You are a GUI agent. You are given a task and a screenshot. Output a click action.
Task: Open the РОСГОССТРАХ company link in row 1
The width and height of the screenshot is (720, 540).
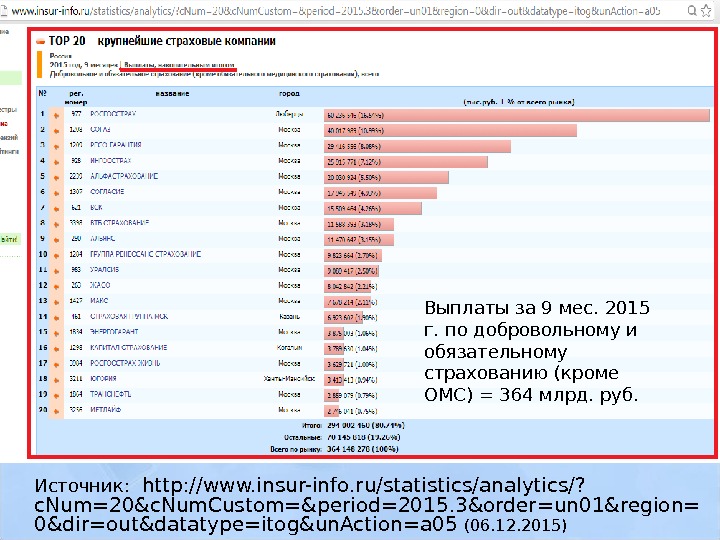click(113, 113)
